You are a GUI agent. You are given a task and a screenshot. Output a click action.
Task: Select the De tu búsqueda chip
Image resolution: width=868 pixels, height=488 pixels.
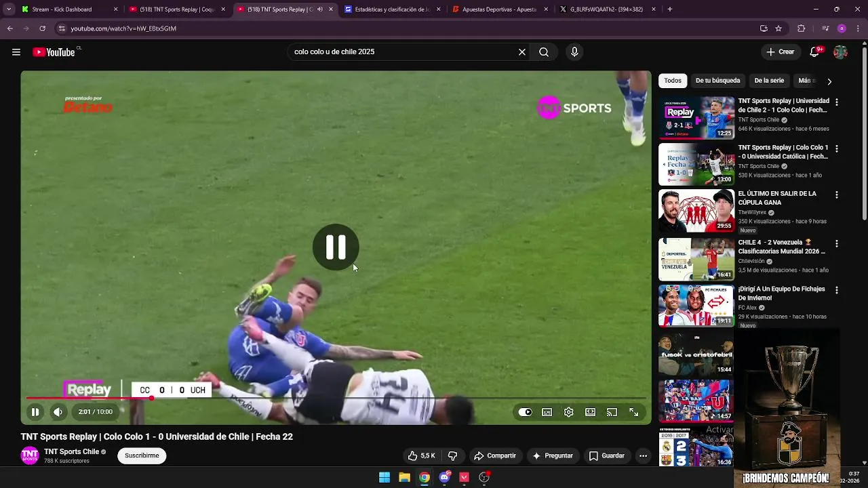717,81
